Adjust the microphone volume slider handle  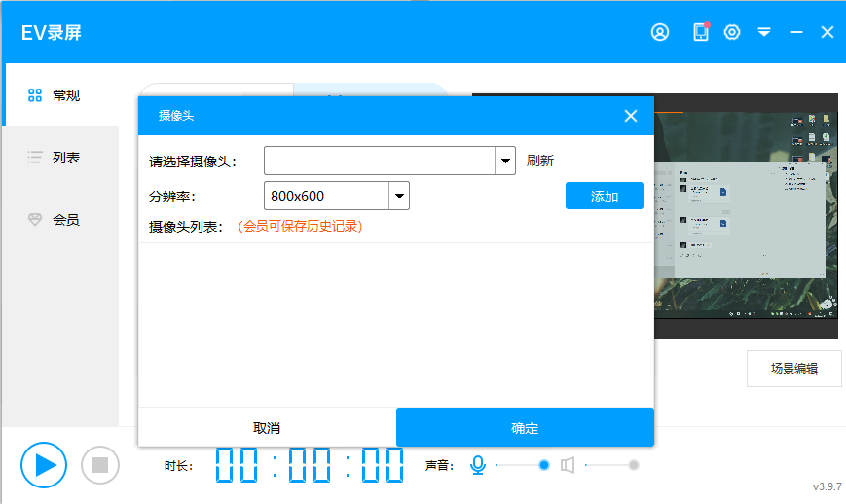544,465
